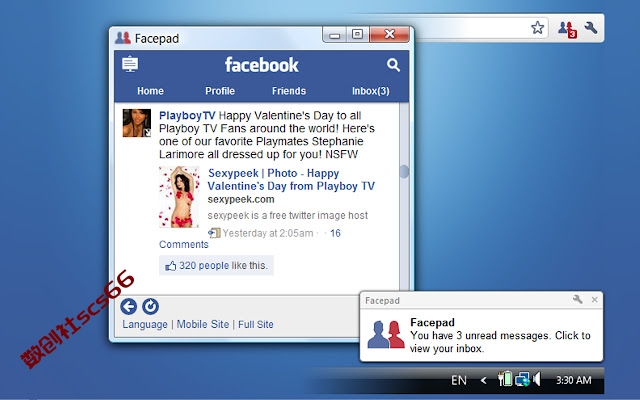Screen dimensions: 640x400
Task: Show hidden tray icons with the arrow
Action: click(484, 380)
